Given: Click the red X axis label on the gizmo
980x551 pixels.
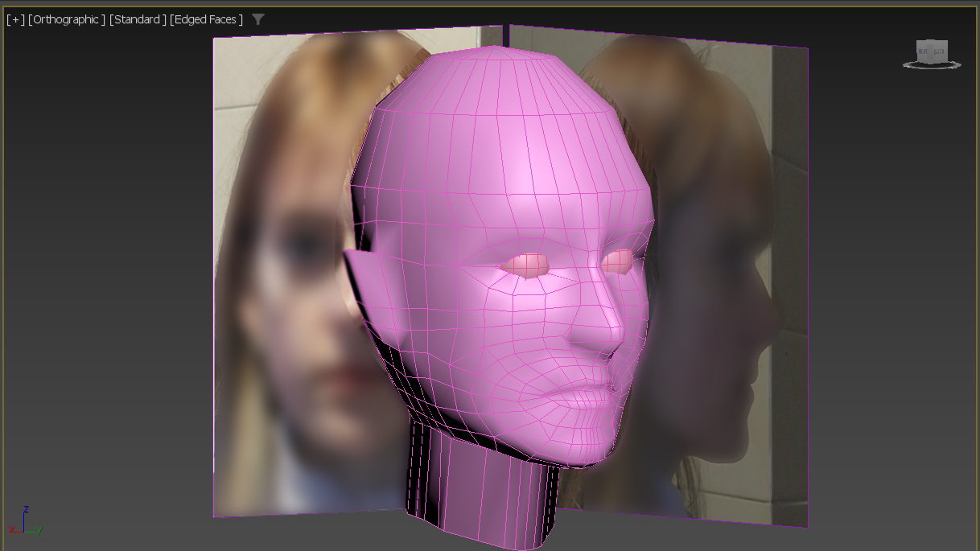Looking at the screenshot, I should coord(11,530).
